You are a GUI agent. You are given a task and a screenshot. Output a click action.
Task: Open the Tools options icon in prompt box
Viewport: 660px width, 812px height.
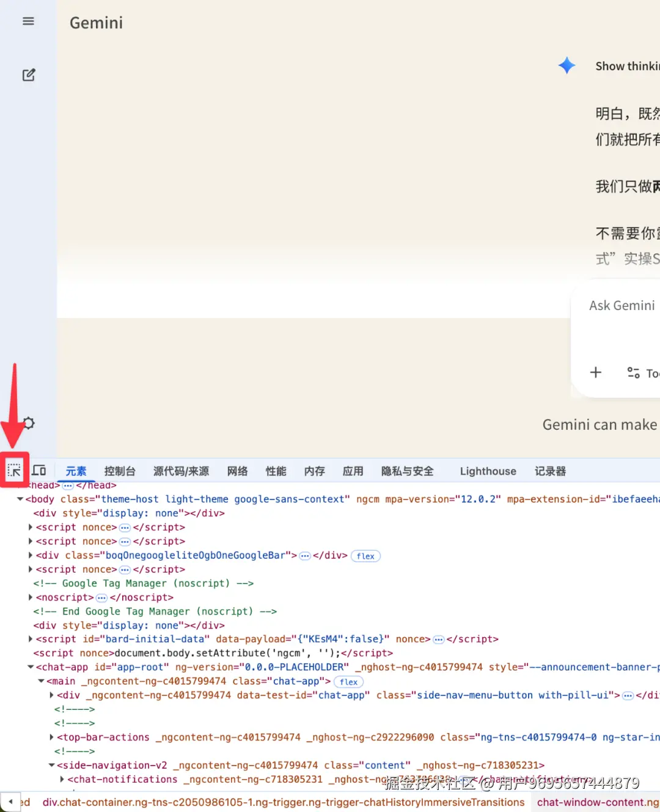click(634, 372)
